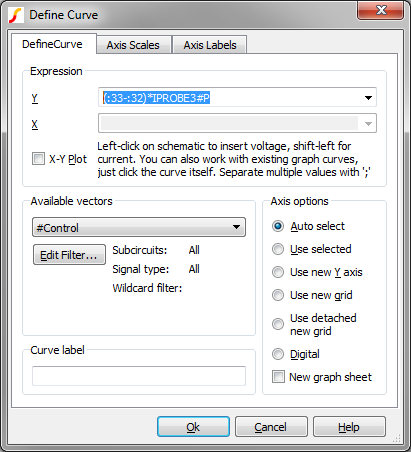The height and width of the screenshot is (452, 411).
Task: Click the SIMetrix app icon in title bar
Action: 16,15
